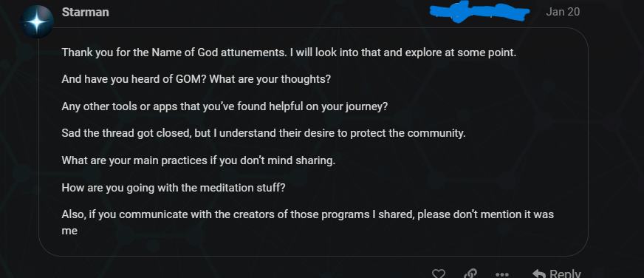This screenshot has height=278, width=644.
Task: Click the line asking about GOM
Action: point(196,79)
